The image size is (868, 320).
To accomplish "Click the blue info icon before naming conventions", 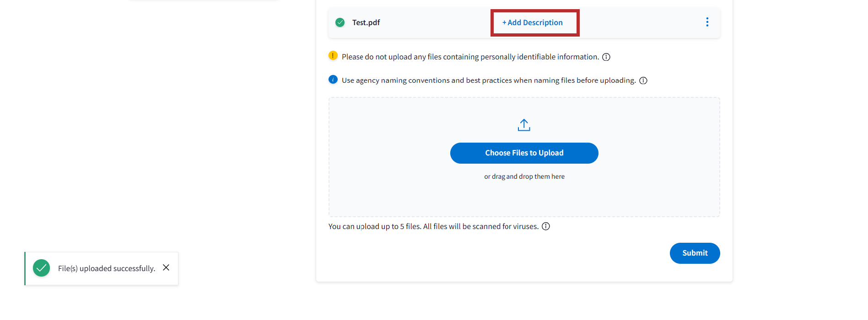I will coord(333,80).
